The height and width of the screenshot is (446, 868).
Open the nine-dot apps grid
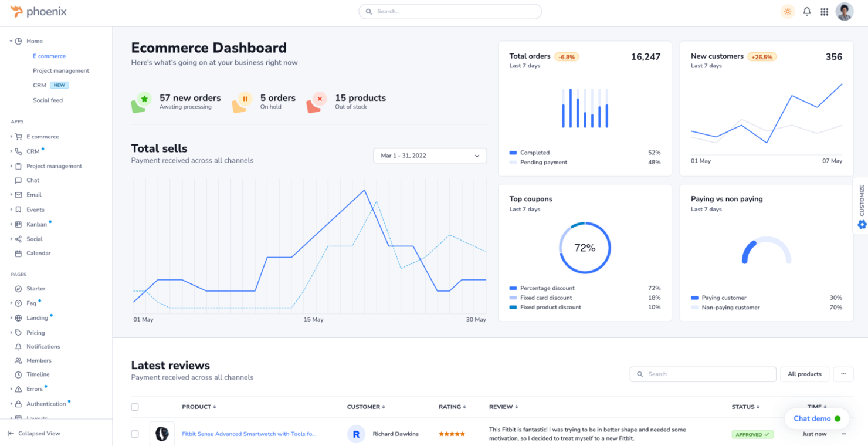tap(825, 11)
